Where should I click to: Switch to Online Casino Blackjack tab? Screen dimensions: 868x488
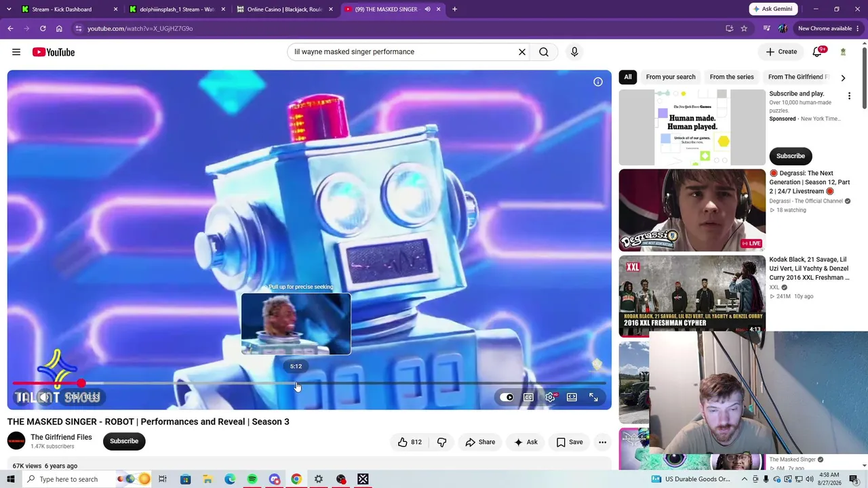coord(285,9)
